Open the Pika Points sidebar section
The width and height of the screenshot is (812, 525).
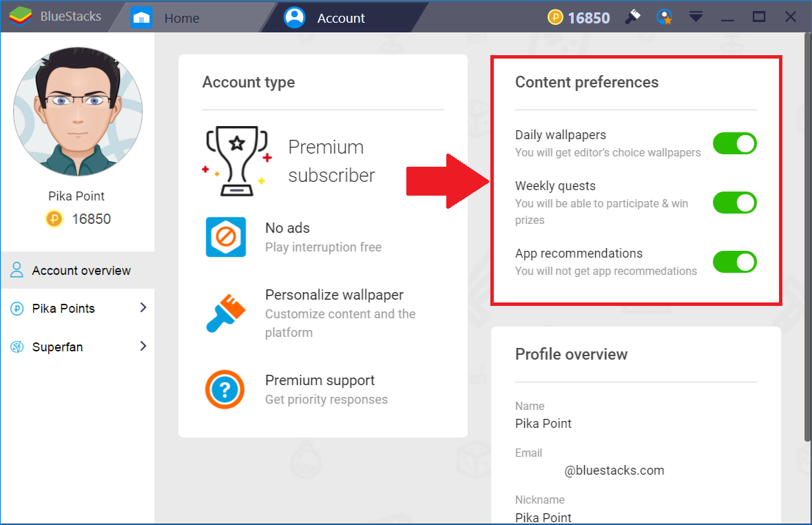tap(78, 309)
